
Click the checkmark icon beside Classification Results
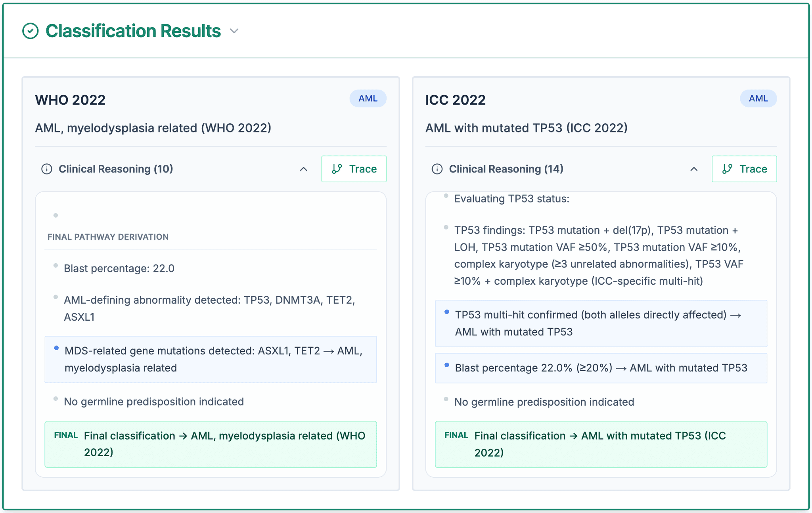click(30, 30)
